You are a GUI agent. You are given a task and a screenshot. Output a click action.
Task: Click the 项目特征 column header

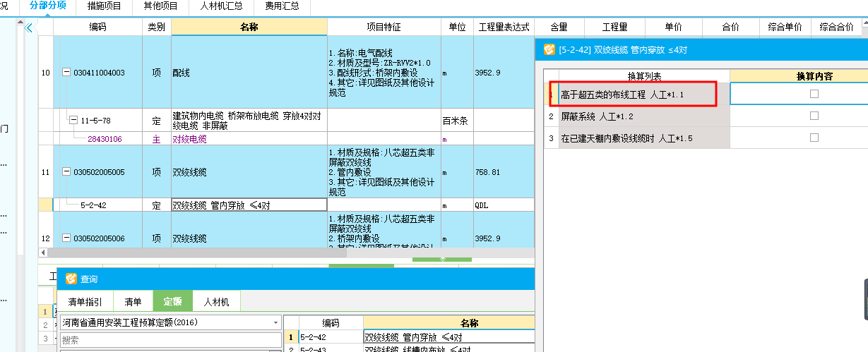point(384,27)
